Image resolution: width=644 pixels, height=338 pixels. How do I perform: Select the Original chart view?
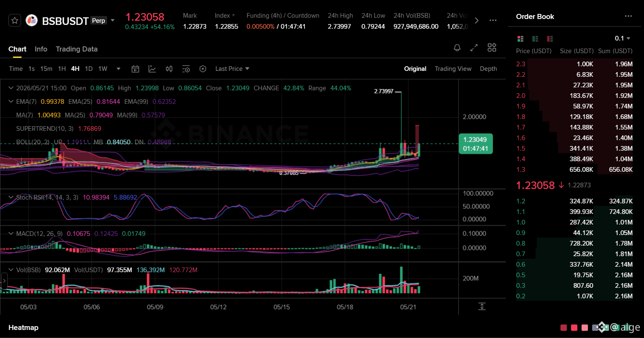[415, 69]
